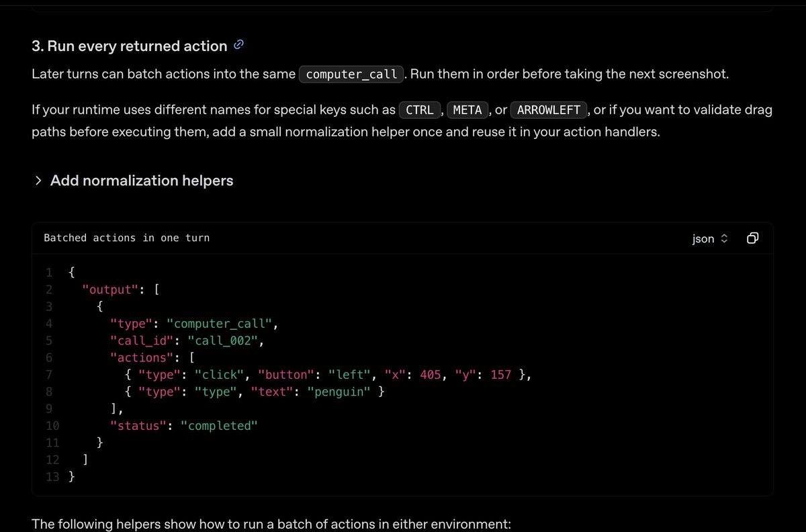
Task: Click line number 13 in the code gutter
Action: (52, 477)
